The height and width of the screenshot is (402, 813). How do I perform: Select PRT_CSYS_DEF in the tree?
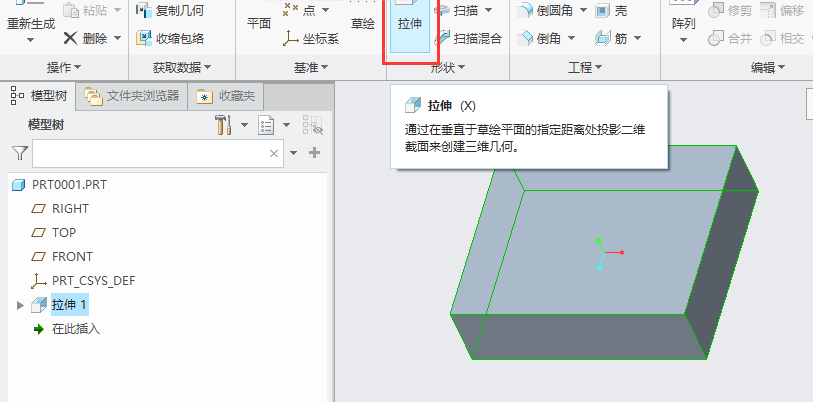click(83, 281)
